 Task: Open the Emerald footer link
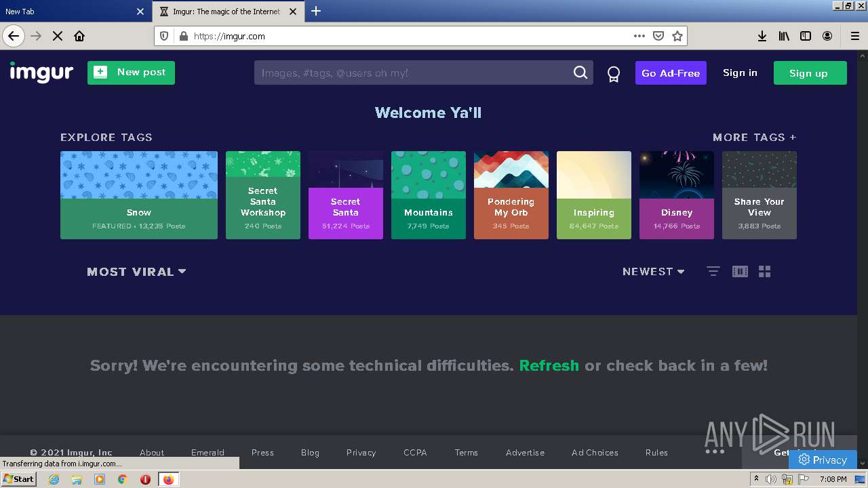point(208,452)
